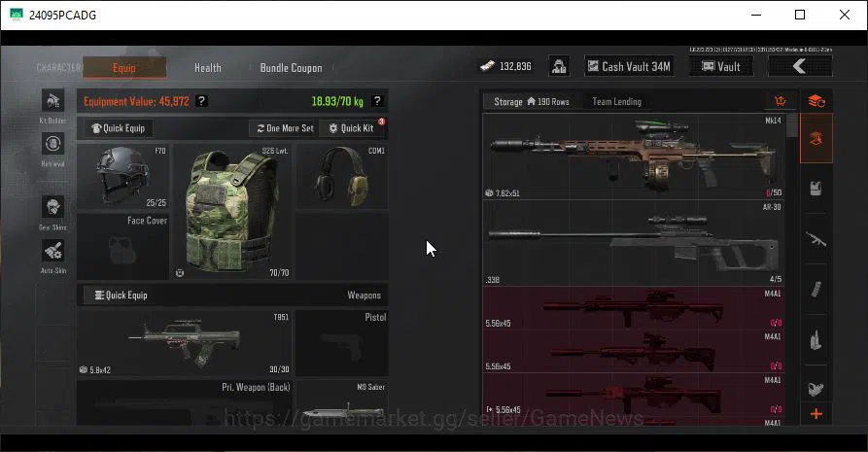Switch to the Health tab
Image resolution: width=868 pixels, height=452 pixels.
point(208,68)
